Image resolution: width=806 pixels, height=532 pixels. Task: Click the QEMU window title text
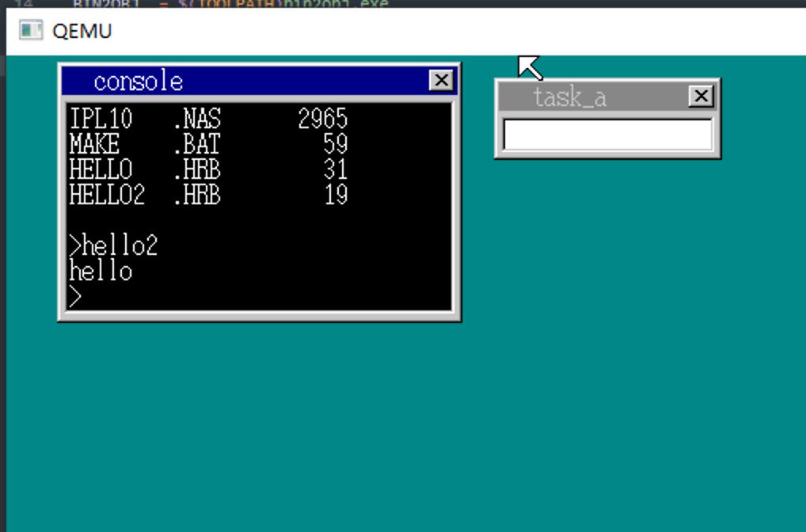tap(82, 31)
